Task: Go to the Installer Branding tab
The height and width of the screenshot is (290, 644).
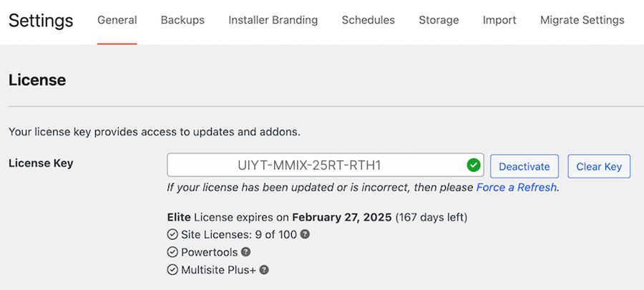Action: pos(273,20)
